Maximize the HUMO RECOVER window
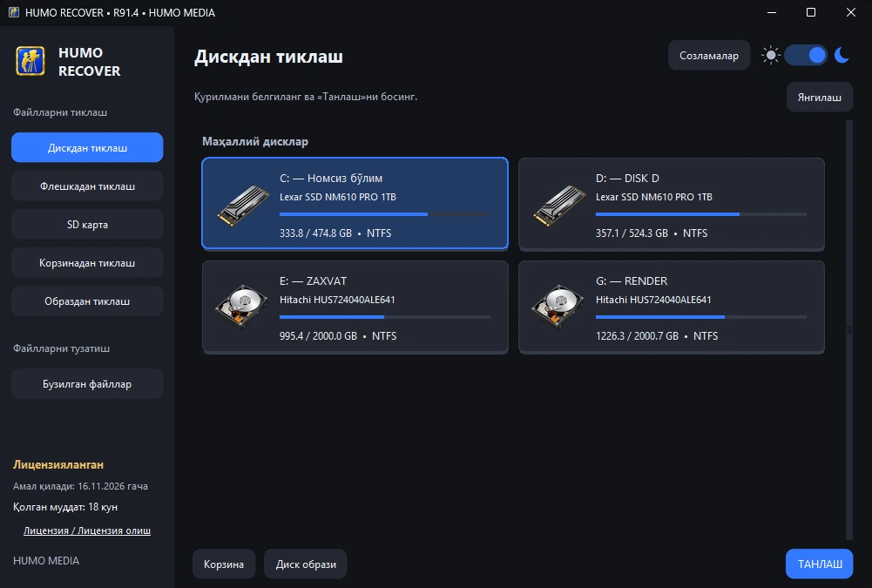This screenshot has width=872, height=588. (811, 12)
